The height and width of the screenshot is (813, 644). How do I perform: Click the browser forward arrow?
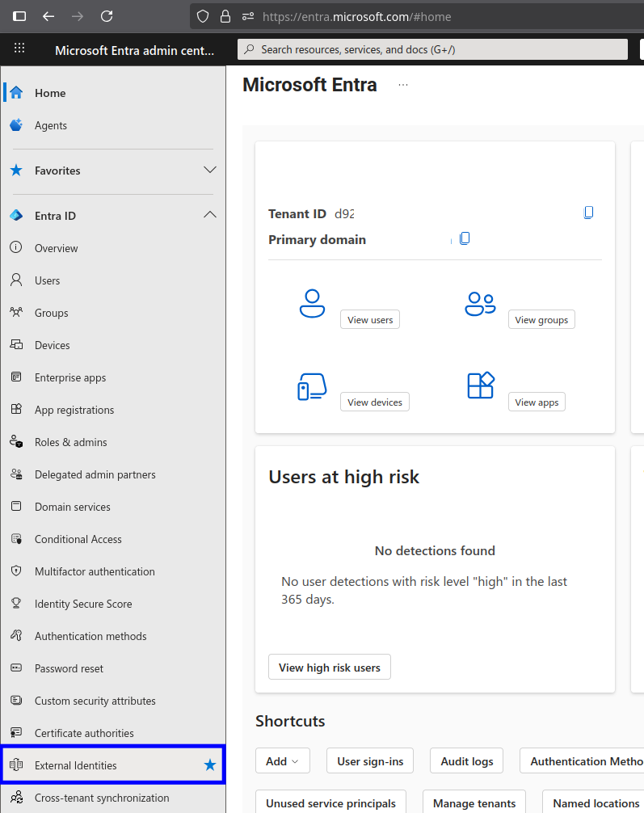pyautogui.click(x=78, y=17)
